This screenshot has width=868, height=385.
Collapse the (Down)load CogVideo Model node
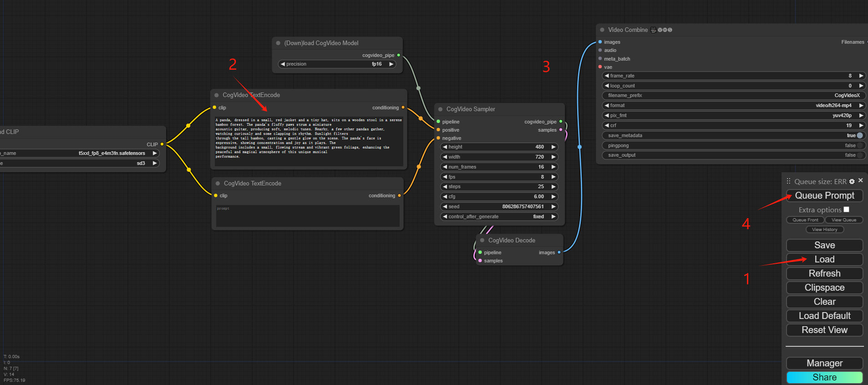click(278, 43)
